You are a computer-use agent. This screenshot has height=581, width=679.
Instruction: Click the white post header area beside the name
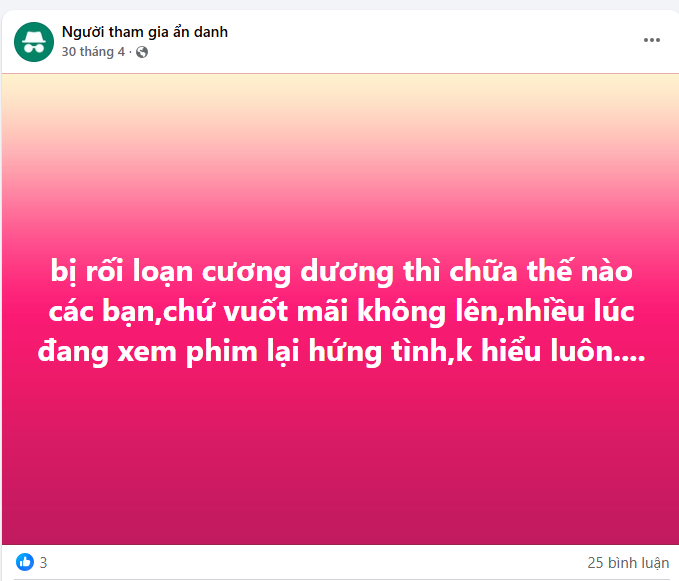click(x=433, y=42)
